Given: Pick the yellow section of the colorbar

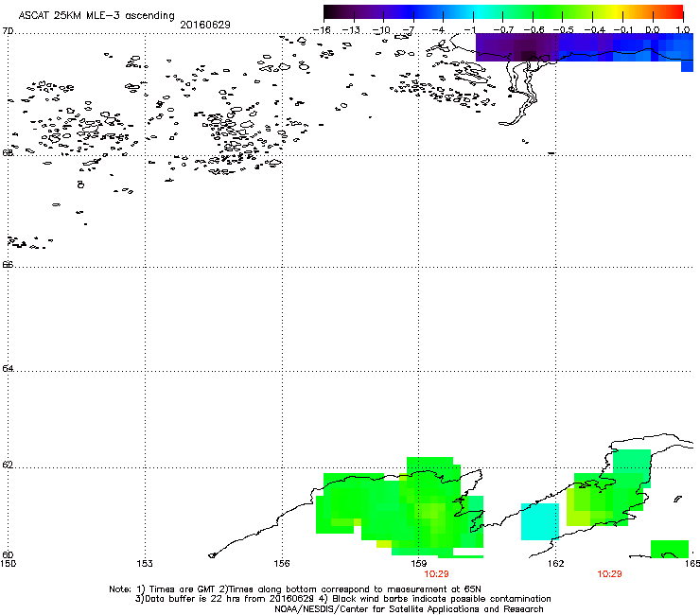Looking at the screenshot, I should coord(617,12).
